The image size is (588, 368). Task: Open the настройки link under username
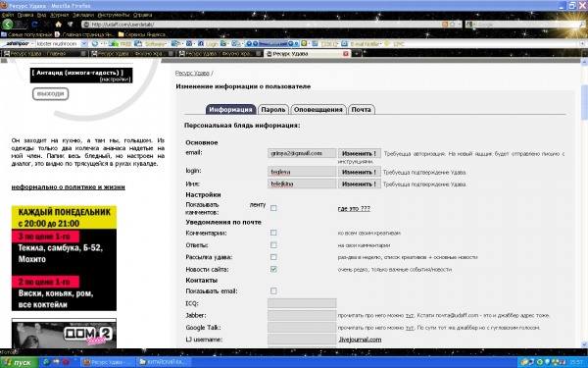115,79
